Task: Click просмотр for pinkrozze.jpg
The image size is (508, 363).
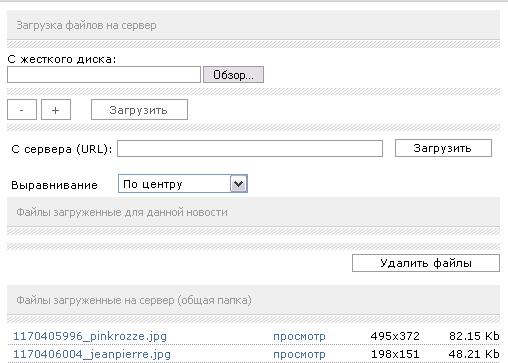Action: 299,336
